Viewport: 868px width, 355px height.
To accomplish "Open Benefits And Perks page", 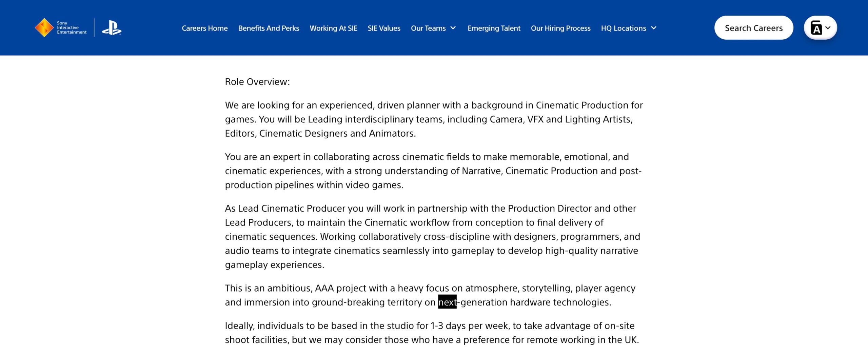I will click(x=269, y=28).
